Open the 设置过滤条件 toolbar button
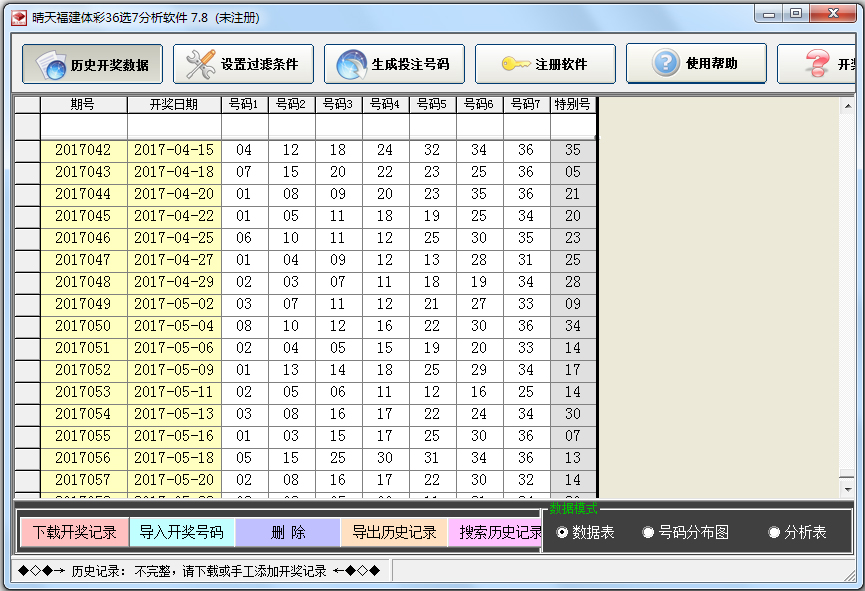Screen dimensions: 865x591 coord(243,64)
